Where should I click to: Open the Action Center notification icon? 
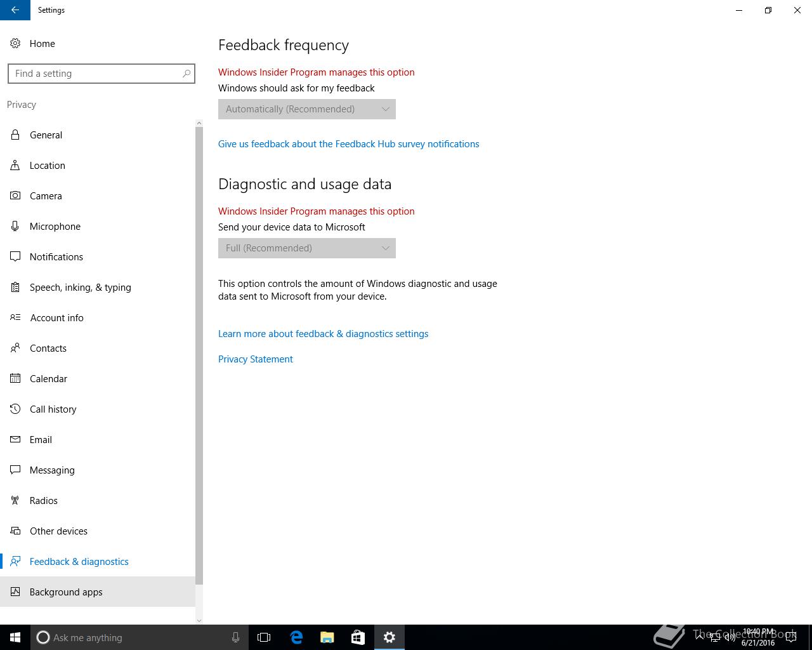click(791, 637)
